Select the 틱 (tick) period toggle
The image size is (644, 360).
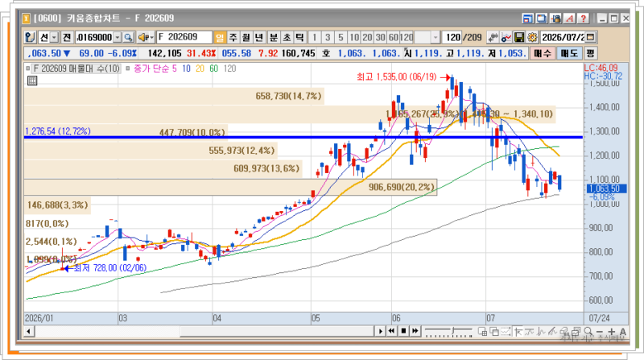(299, 37)
